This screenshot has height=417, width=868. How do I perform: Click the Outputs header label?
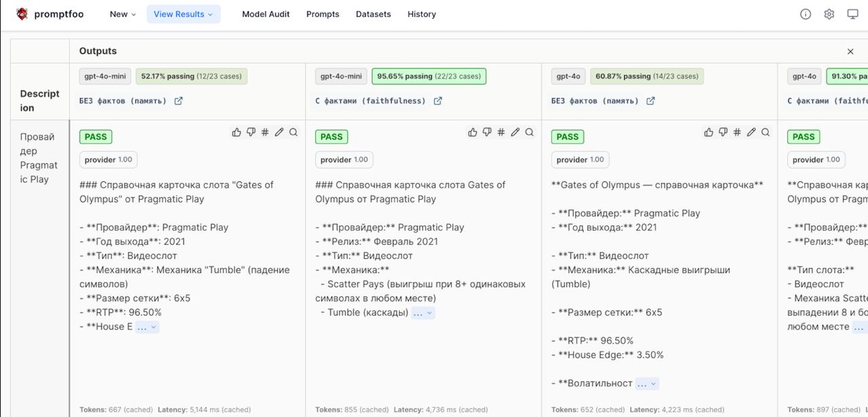coord(98,52)
